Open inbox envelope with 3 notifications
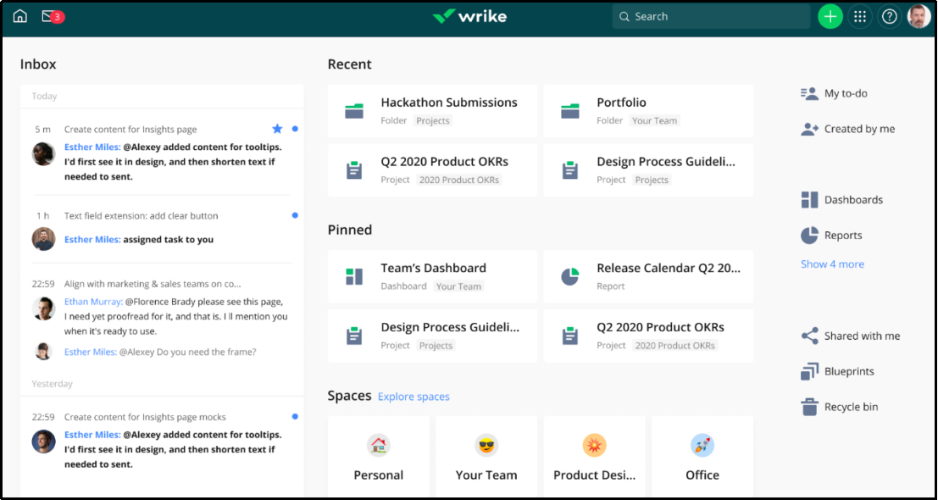 pyautogui.click(x=53, y=16)
